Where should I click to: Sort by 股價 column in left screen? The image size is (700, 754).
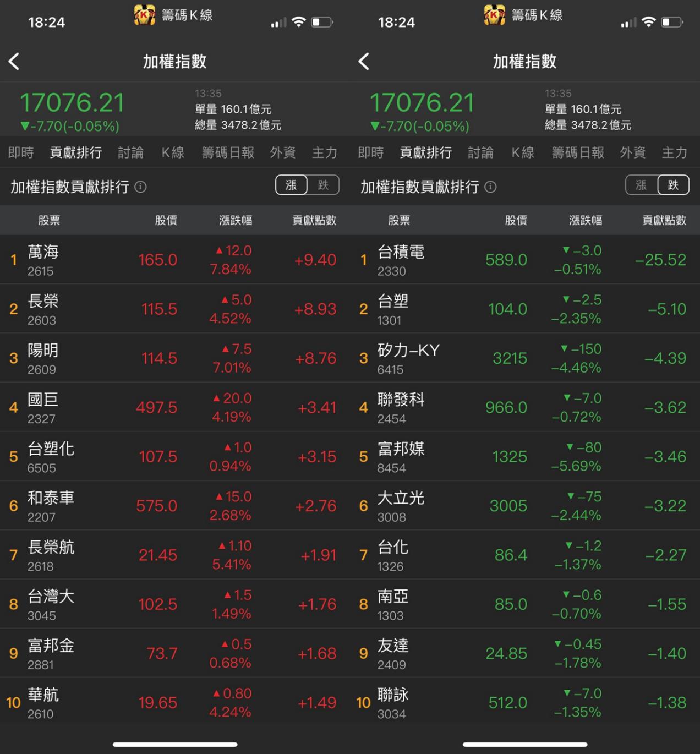(166, 220)
